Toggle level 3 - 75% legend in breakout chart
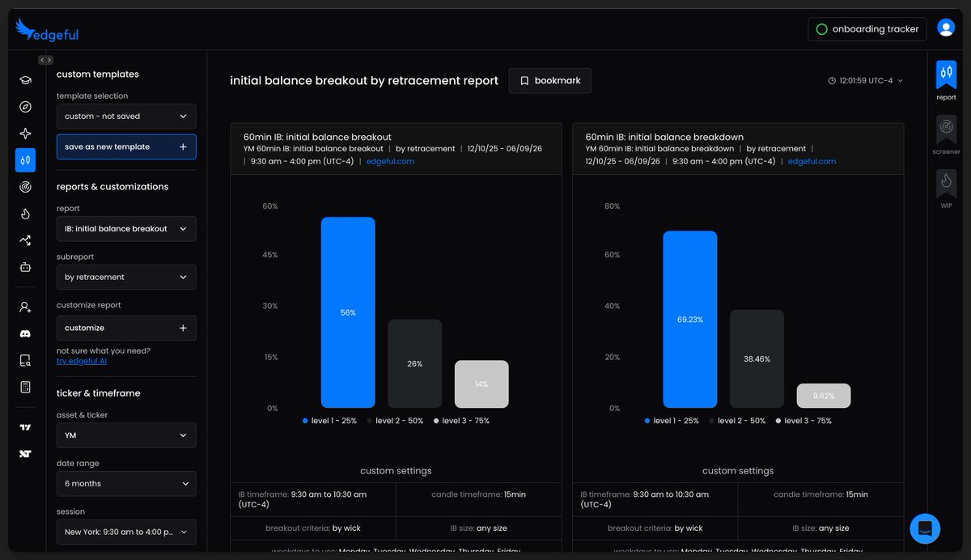Image resolution: width=971 pixels, height=560 pixels. (x=461, y=421)
